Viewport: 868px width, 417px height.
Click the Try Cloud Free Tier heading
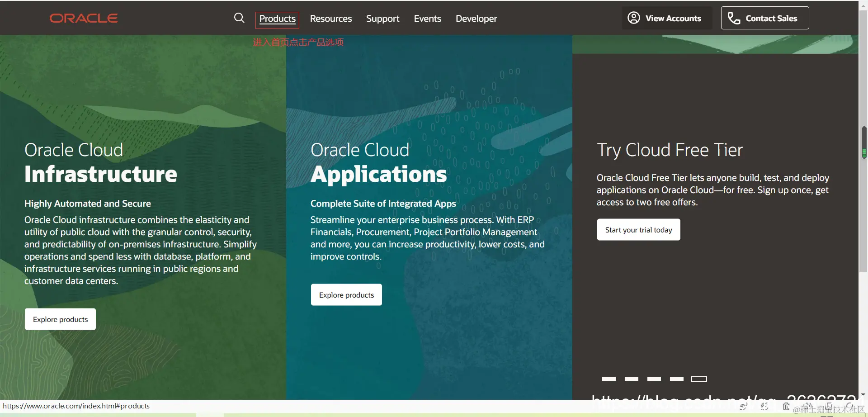click(x=670, y=150)
